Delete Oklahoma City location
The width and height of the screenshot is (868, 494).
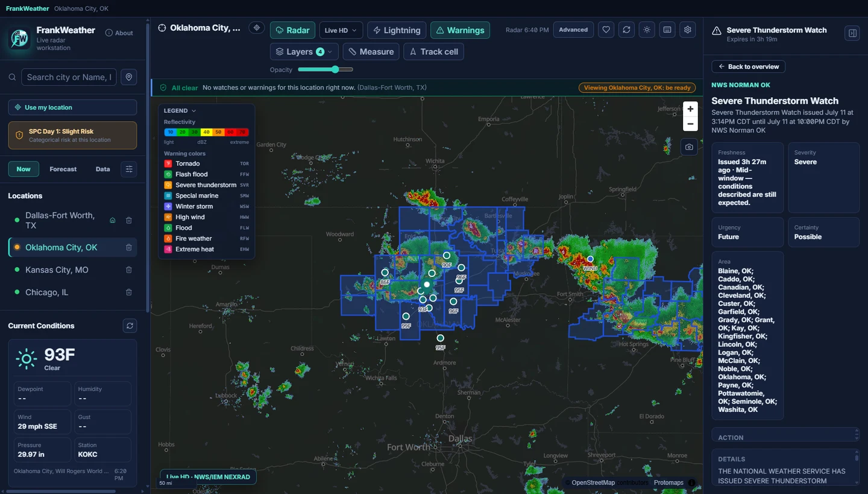[x=128, y=247]
